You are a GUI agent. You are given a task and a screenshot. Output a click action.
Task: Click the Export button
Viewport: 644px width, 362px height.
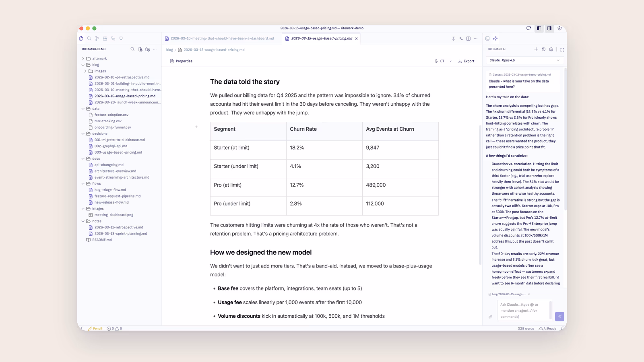pos(466,61)
